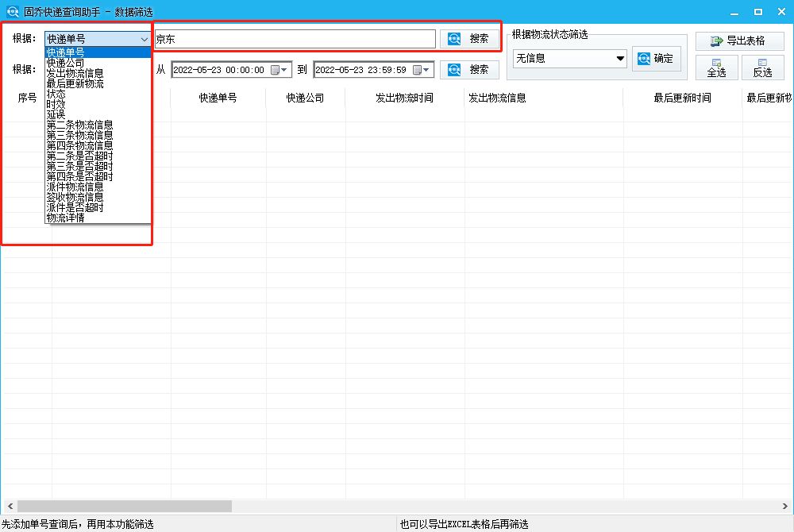
Task: Expand the 无信息 logistics status dropdown
Action: (x=620, y=59)
